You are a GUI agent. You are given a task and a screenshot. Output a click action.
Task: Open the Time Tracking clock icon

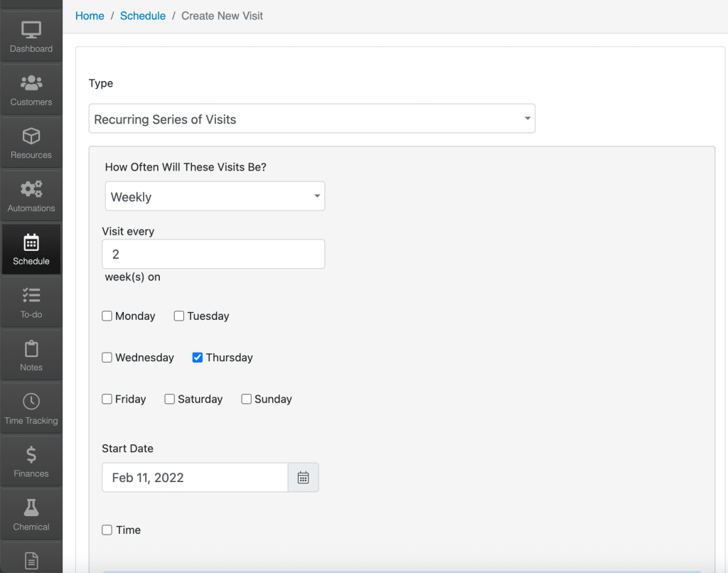click(x=31, y=402)
